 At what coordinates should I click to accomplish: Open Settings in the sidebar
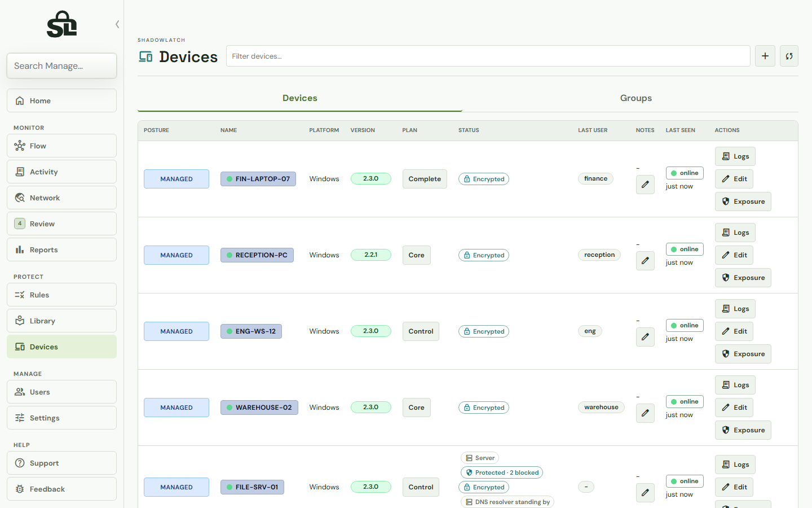[62, 418]
